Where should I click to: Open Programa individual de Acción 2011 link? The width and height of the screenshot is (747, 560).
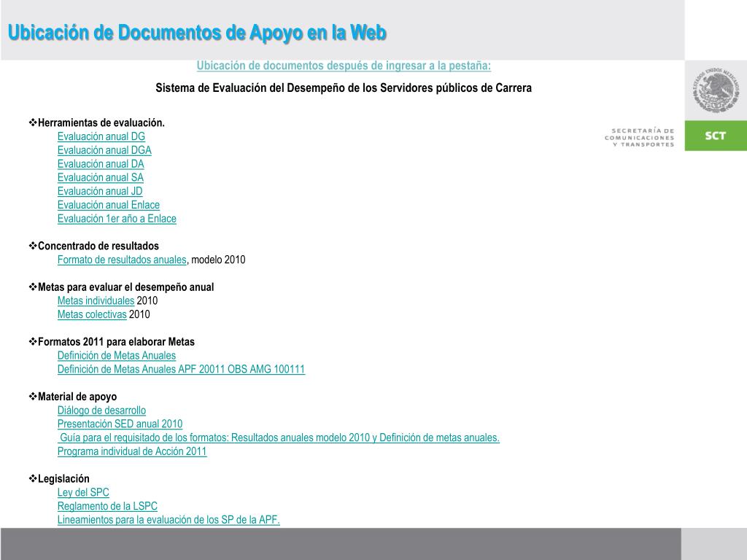tap(132, 451)
